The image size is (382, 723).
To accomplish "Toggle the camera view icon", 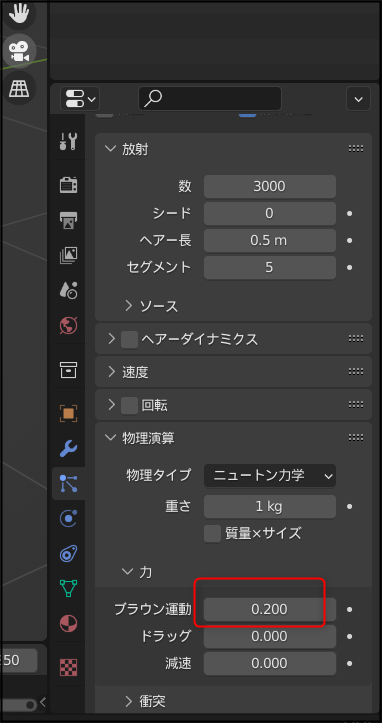I will (19, 50).
